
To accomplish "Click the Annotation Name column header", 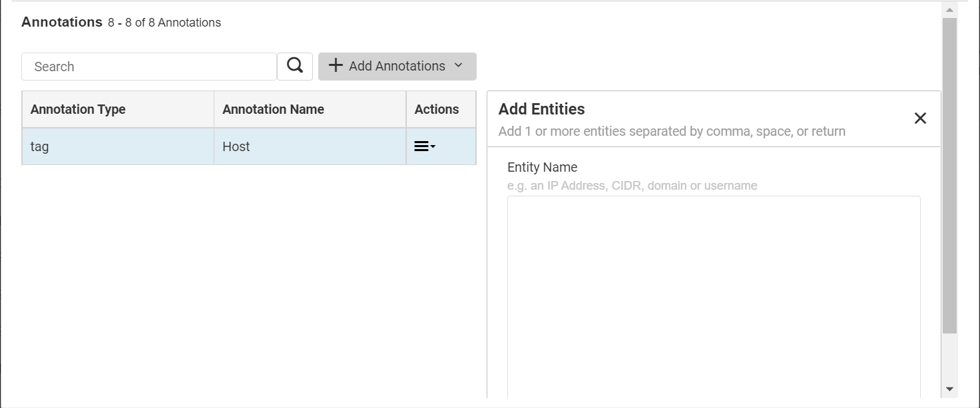I will 272,109.
